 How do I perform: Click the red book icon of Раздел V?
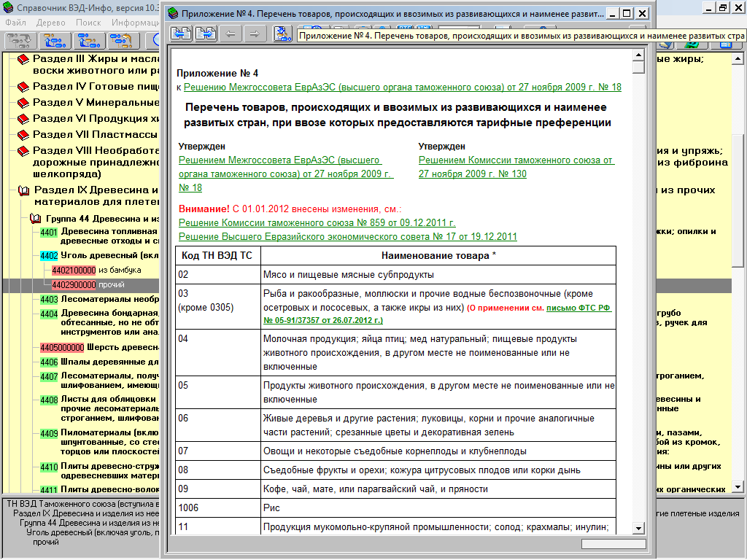(23, 104)
